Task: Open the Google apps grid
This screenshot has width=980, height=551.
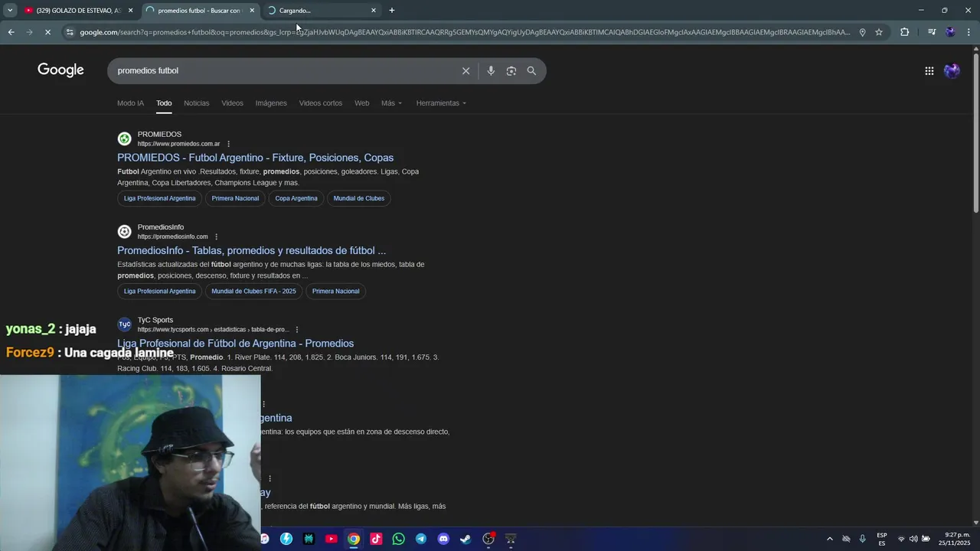Action: 929,70
